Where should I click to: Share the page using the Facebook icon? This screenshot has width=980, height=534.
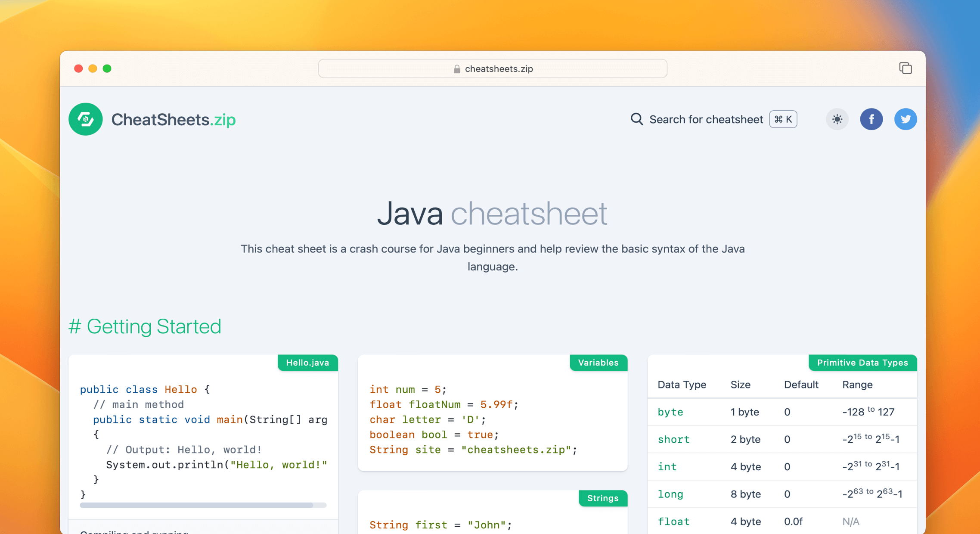pyautogui.click(x=871, y=119)
